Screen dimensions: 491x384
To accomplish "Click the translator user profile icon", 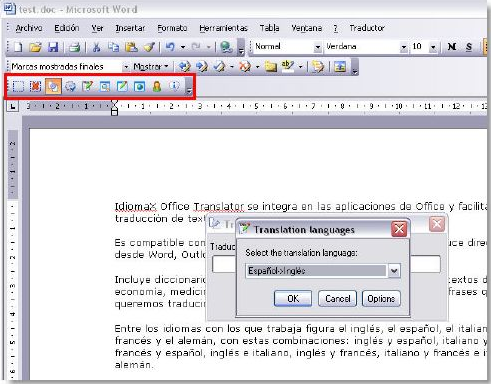I will coord(157,86).
